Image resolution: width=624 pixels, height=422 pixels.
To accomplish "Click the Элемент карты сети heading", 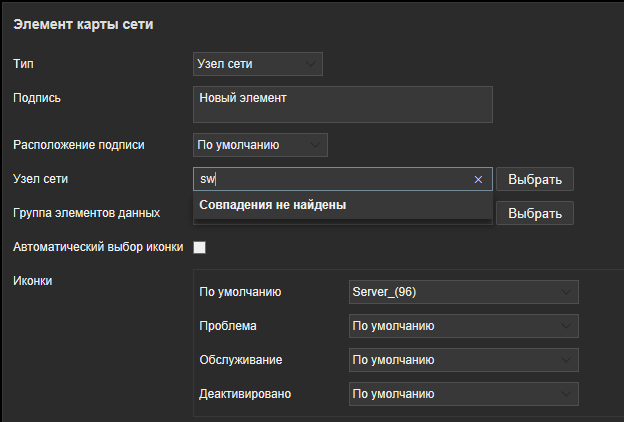I will click(83, 23).
